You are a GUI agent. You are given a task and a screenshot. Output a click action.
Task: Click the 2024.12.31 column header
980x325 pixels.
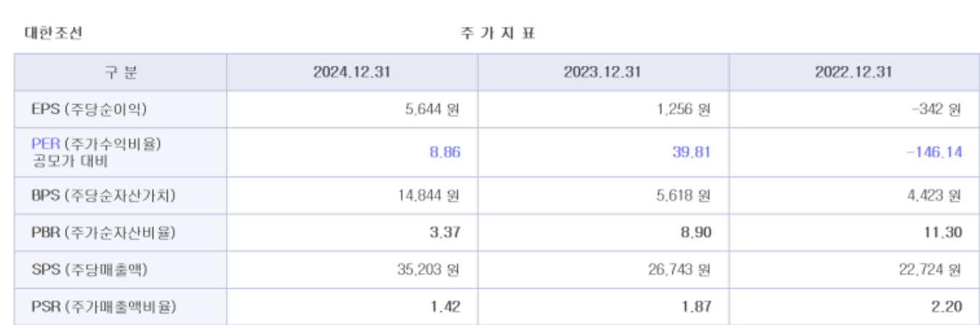point(352,72)
